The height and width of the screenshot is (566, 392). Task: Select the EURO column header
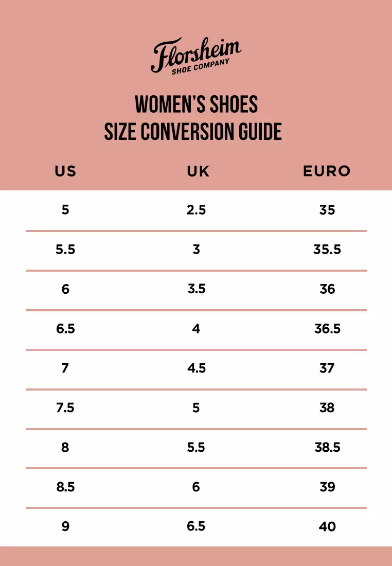[x=327, y=171]
